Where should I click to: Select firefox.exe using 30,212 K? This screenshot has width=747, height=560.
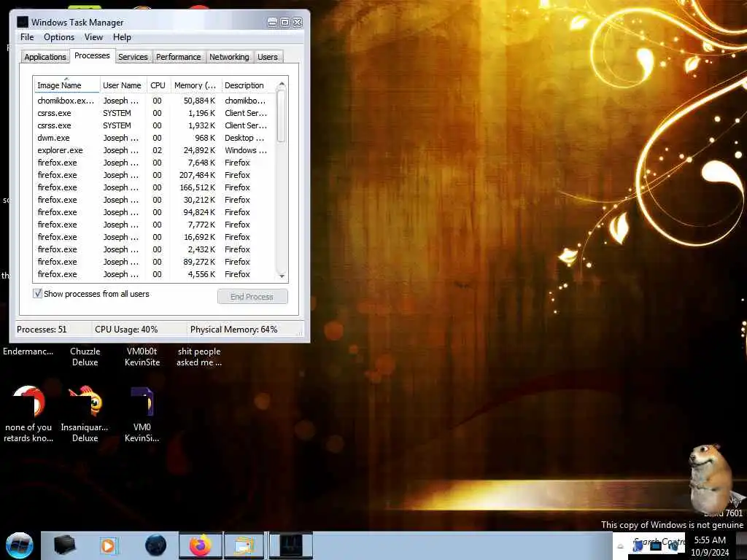pos(154,200)
